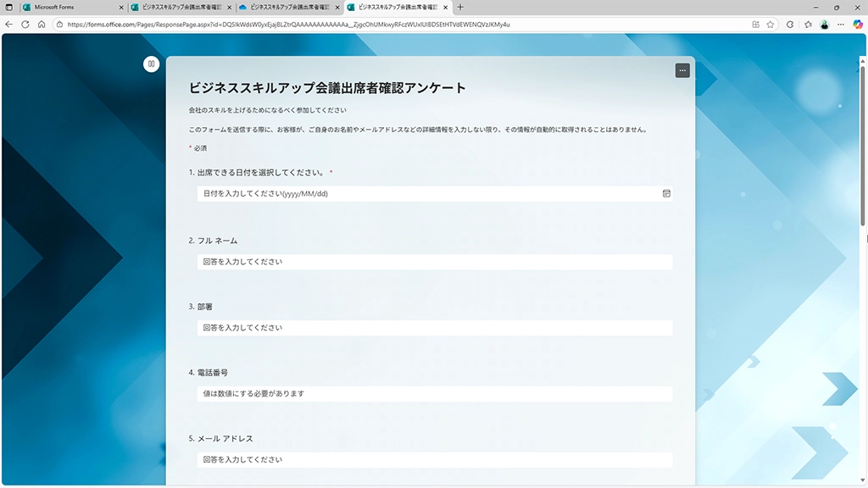This screenshot has width=868, height=488.
Task: Focus the フル ネーム answer field
Action: 434,262
